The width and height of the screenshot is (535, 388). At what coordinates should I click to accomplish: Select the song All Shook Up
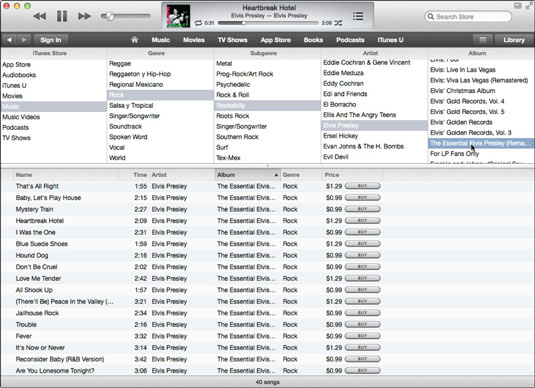click(268, 290)
